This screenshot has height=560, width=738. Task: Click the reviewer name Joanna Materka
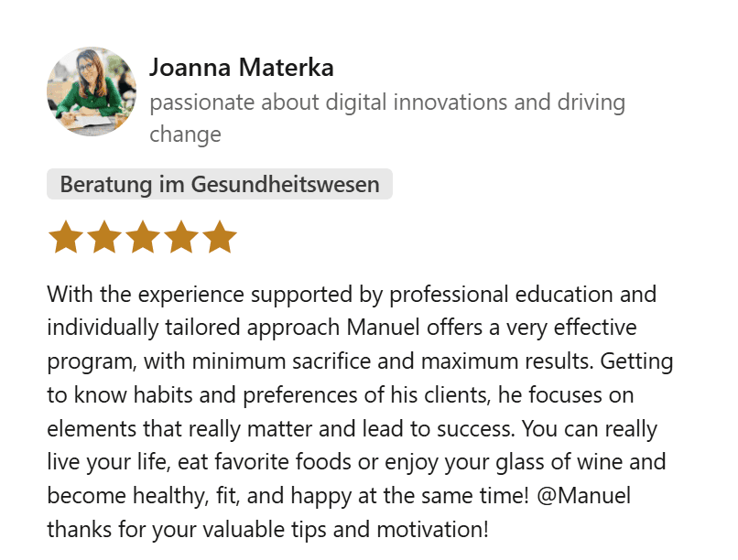241,68
